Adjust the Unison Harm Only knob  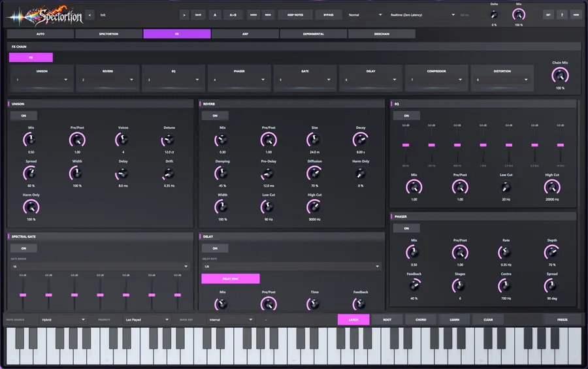click(31, 207)
